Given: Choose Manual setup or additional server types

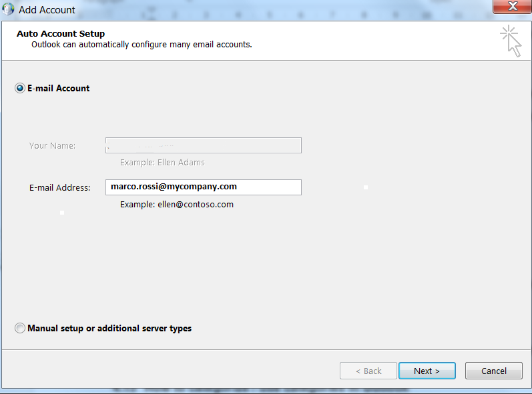Looking at the screenshot, I should [x=20, y=328].
